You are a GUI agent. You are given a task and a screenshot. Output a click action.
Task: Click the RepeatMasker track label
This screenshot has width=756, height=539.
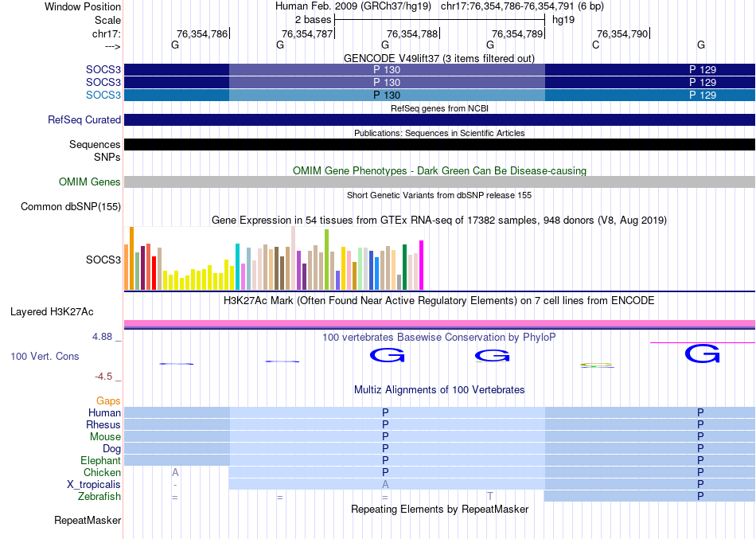tap(88, 520)
